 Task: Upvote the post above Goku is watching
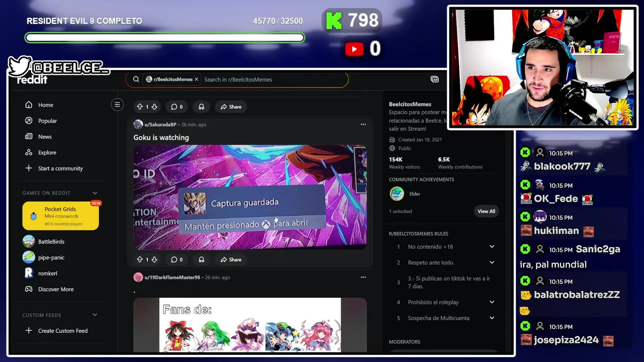click(x=140, y=107)
